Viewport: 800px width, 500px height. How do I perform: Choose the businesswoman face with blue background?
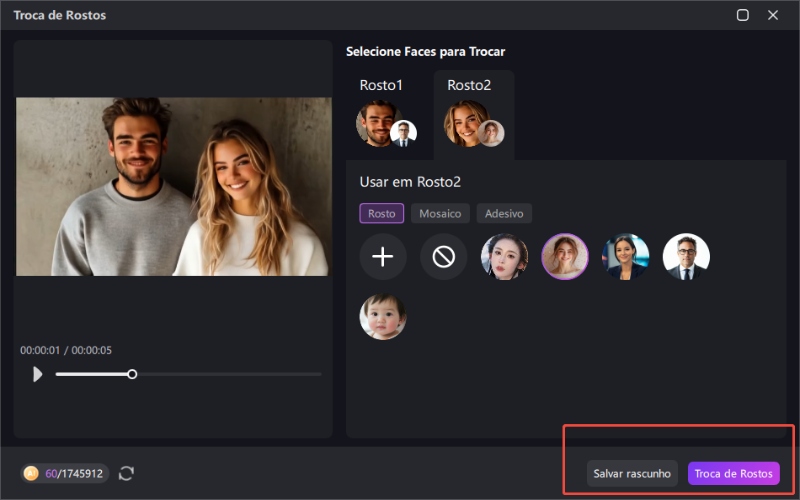626,257
